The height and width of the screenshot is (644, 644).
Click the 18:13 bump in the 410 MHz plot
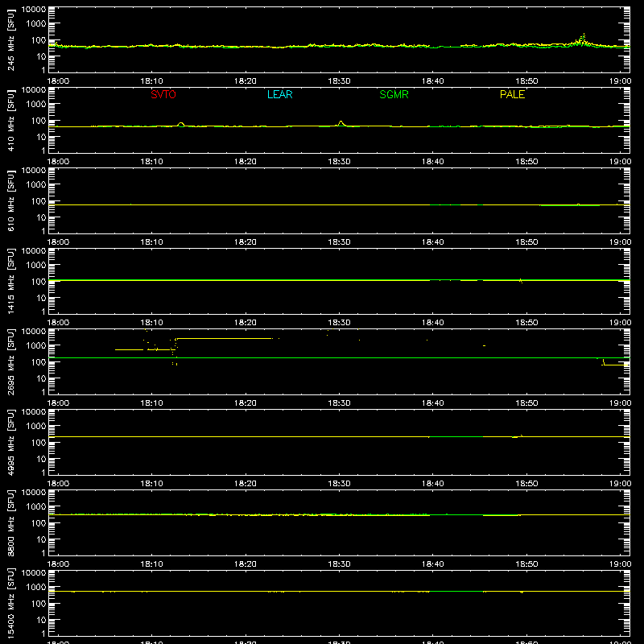click(x=180, y=125)
